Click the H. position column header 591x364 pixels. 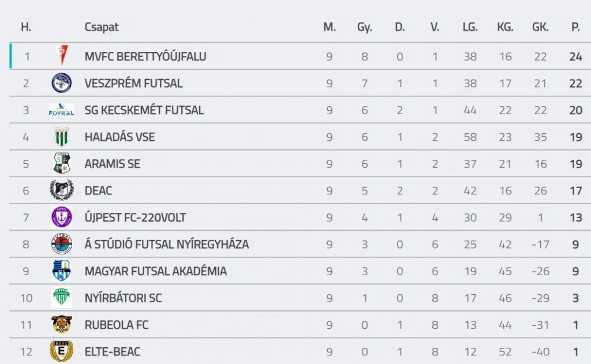click(26, 27)
